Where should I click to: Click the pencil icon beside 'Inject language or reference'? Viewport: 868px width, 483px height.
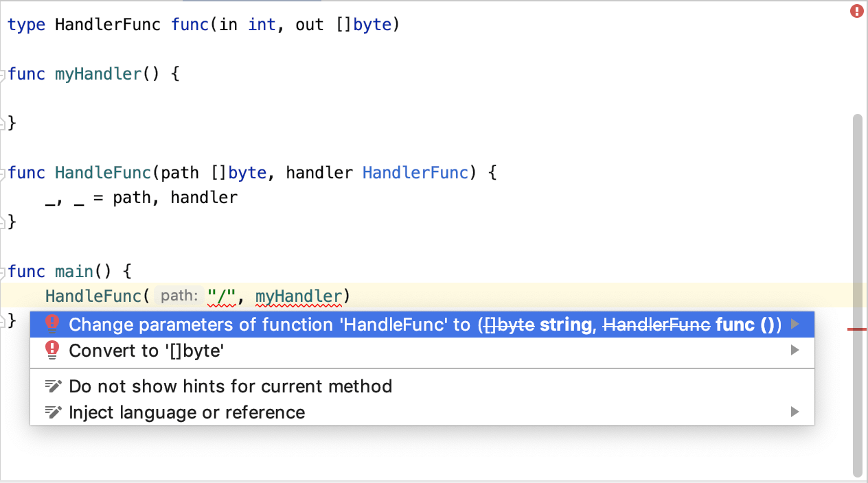click(53, 412)
